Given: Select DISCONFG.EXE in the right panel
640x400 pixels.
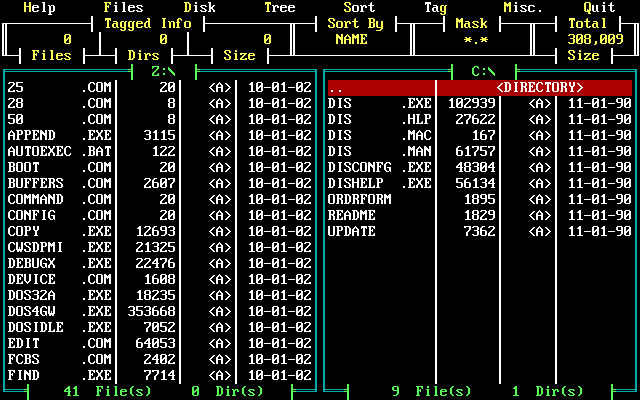Looking at the screenshot, I should point(379,168).
